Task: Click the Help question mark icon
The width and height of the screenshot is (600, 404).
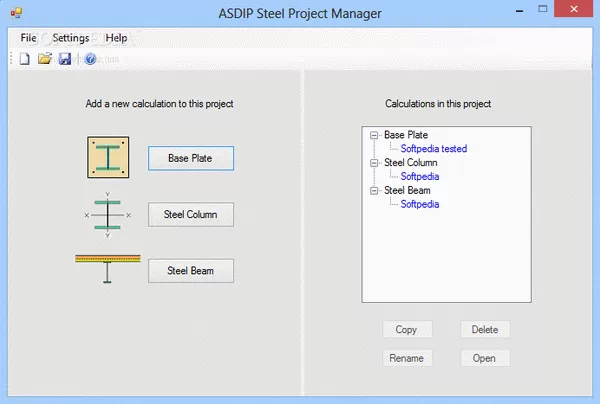Action: click(x=90, y=59)
